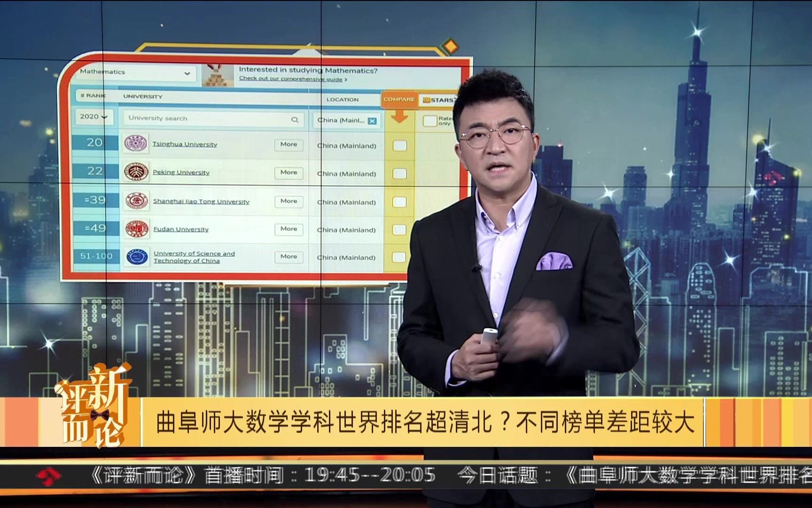Click the LOCATION column header
Screen dimensions: 812x508
coord(343,100)
